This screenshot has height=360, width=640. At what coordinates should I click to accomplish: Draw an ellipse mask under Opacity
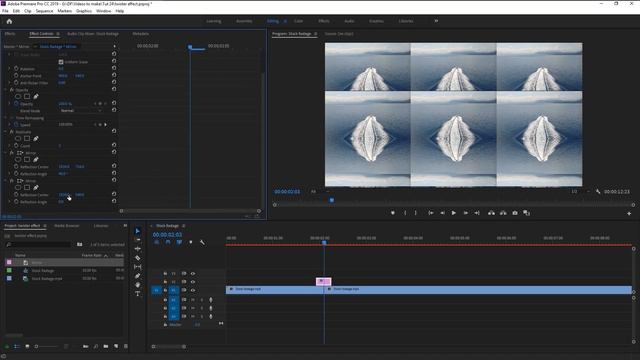pos(18,97)
